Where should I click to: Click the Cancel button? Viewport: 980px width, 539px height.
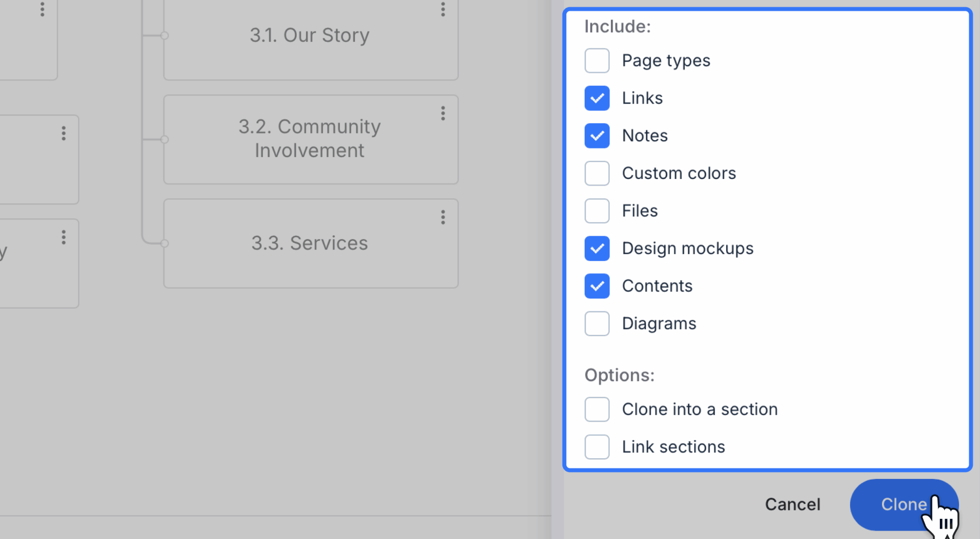[x=792, y=504]
